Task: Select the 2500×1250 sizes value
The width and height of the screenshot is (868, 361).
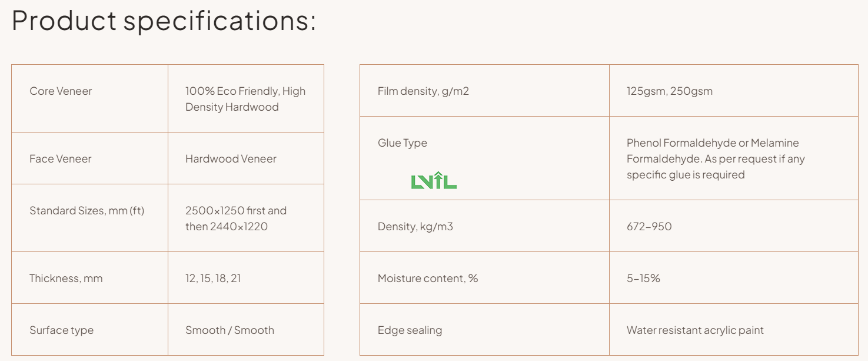Action: tap(236, 218)
